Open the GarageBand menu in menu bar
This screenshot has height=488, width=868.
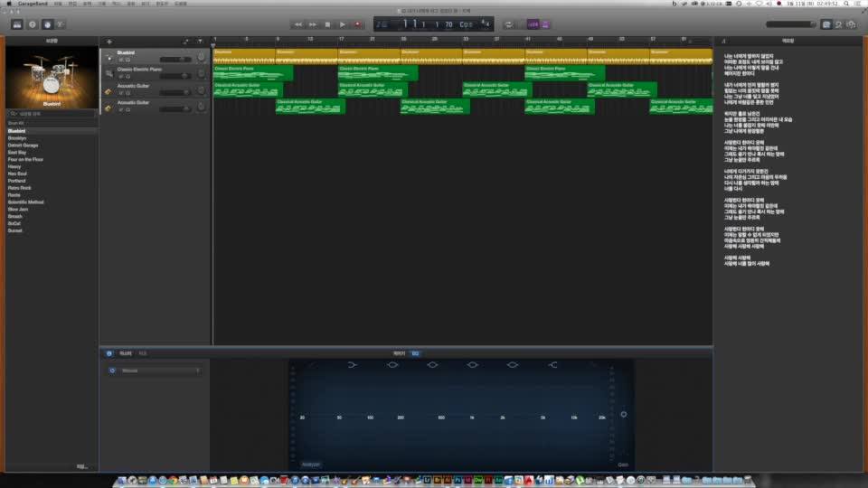33,4
